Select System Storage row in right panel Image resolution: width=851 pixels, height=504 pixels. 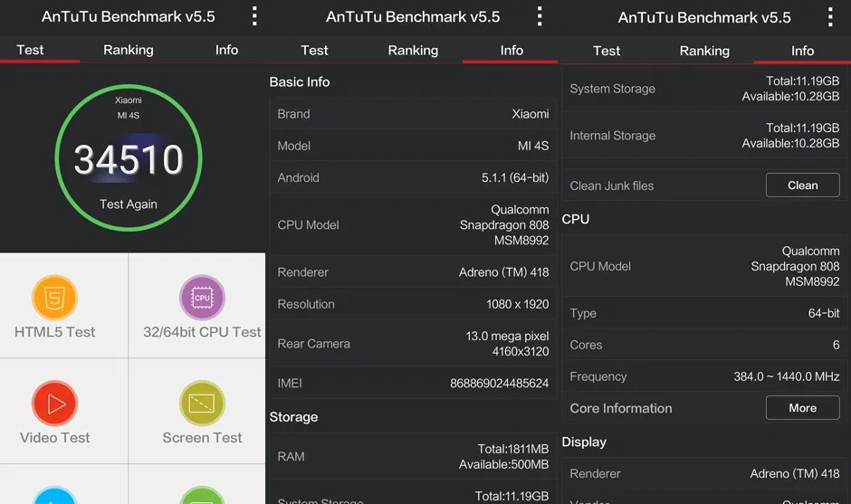[704, 89]
